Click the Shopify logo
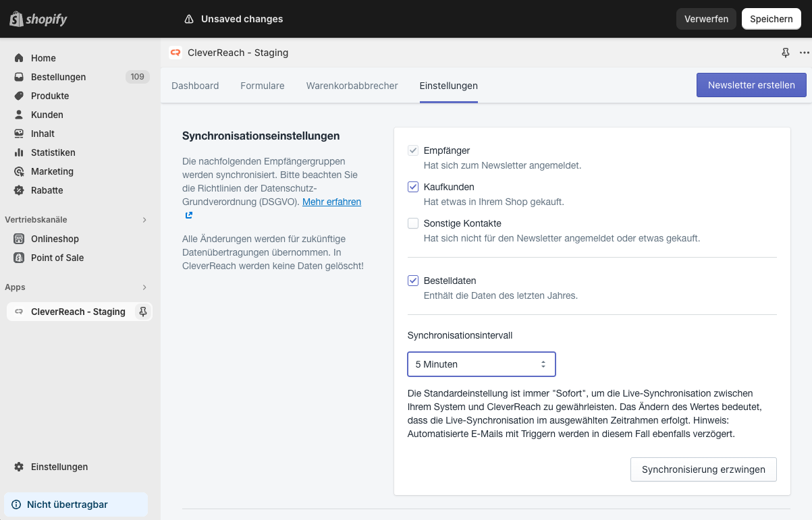This screenshot has width=812, height=520. (x=38, y=19)
